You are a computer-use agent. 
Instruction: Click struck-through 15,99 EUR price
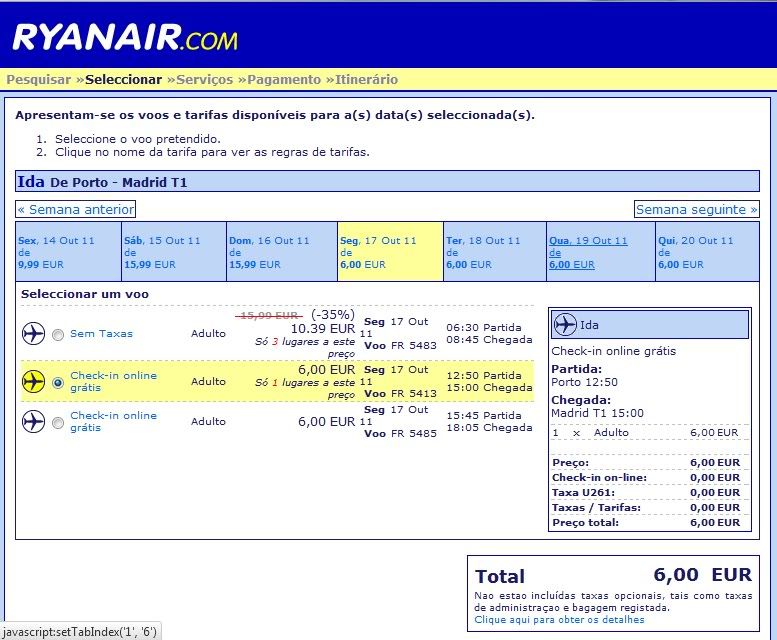(269, 316)
